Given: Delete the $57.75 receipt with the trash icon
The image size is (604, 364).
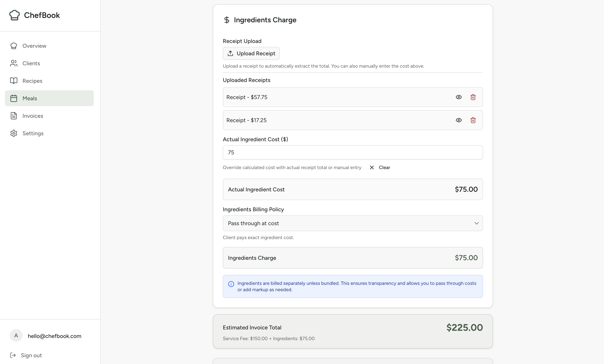Looking at the screenshot, I should [x=473, y=97].
